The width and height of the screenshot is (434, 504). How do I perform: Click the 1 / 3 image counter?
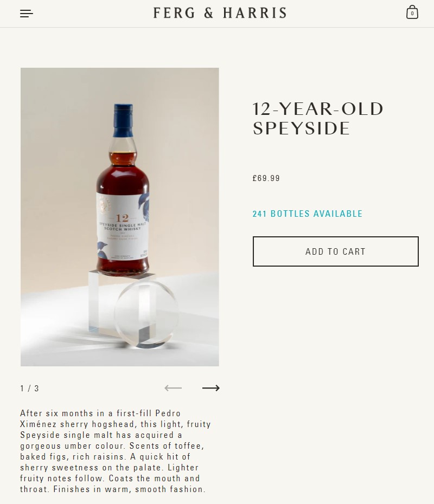point(30,388)
